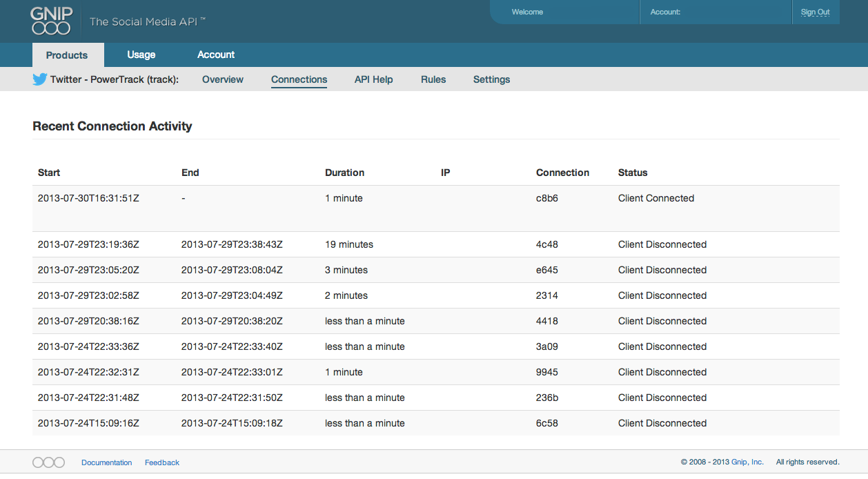Image resolution: width=868 pixels, height=479 pixels.
Task: Go to the Account tab
Action: [x=216, y=55]
